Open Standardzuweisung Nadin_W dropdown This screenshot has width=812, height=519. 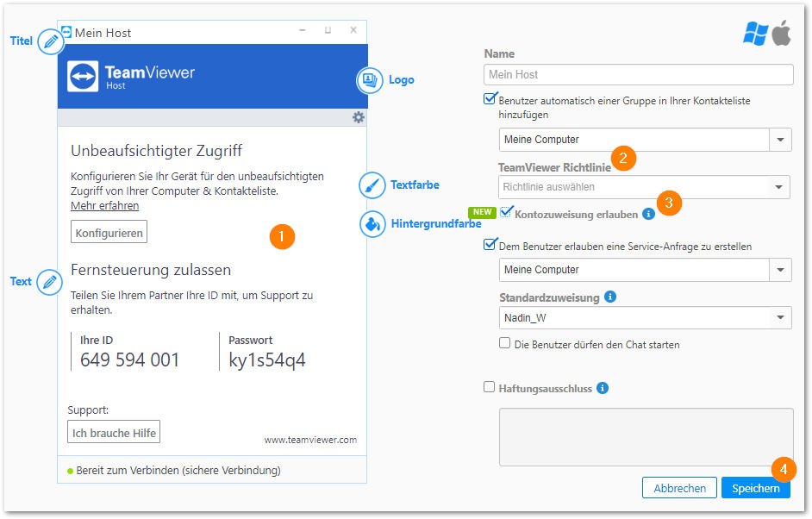click(646, 318)
